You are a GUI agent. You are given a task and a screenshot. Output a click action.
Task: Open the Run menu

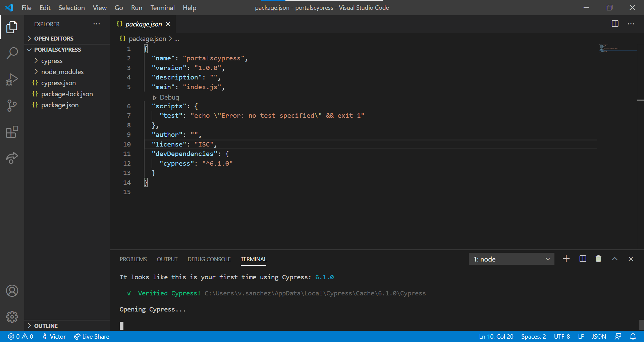pos(137,8)
